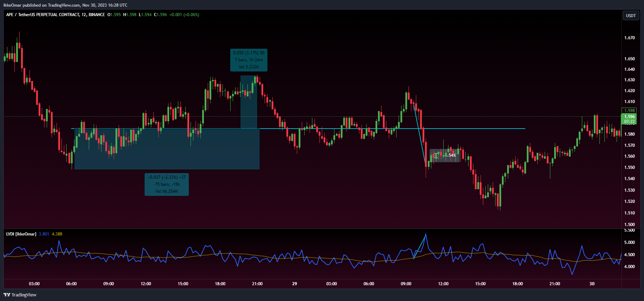Image resolution: width=644 pixels, height=301 pixels.
Task: Click the LVDI value 3.801
Action: pyautogui.click(x=44, y=234)
